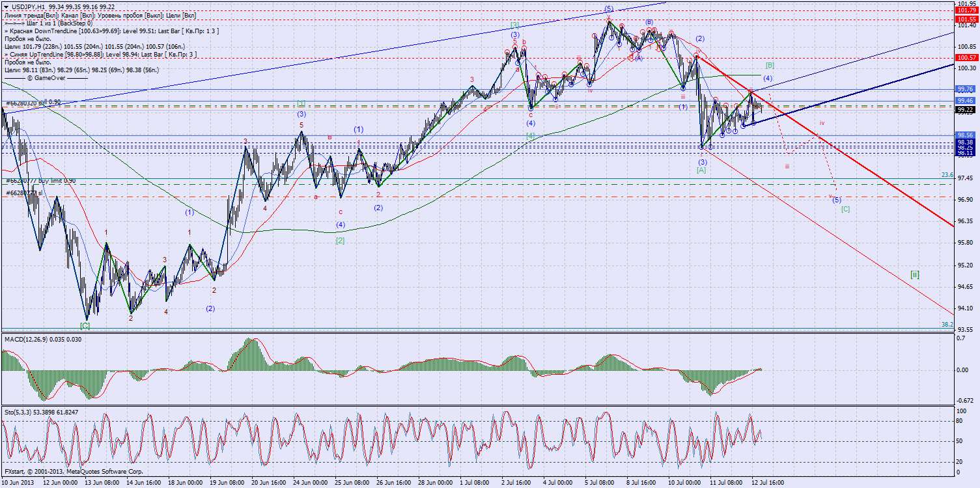Select the green [B] wave label
Screen dimensions: 980x488
click(x=770, y=65)
